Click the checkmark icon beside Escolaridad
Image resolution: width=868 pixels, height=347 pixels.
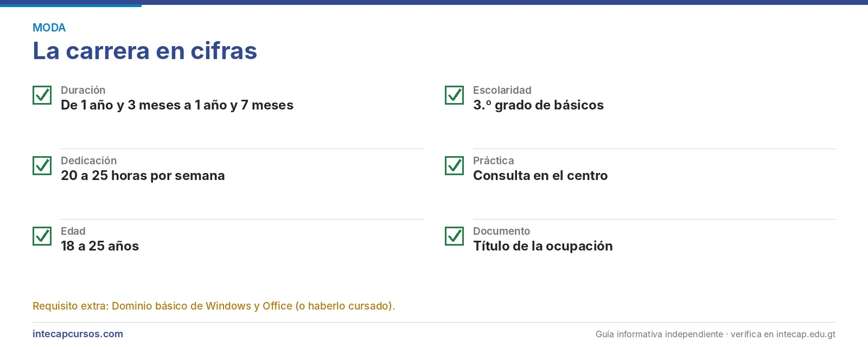454,95
